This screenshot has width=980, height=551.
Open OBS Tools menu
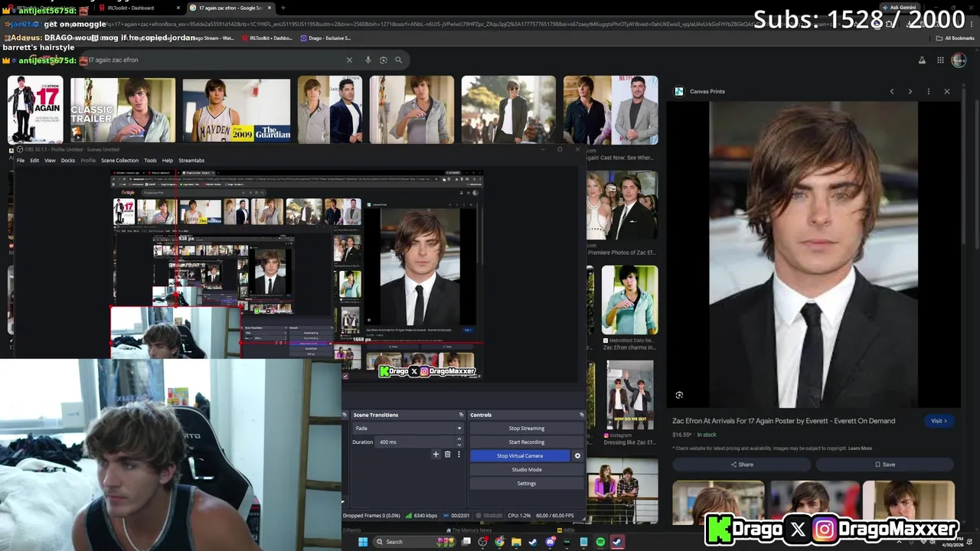[x=150, y=161]
